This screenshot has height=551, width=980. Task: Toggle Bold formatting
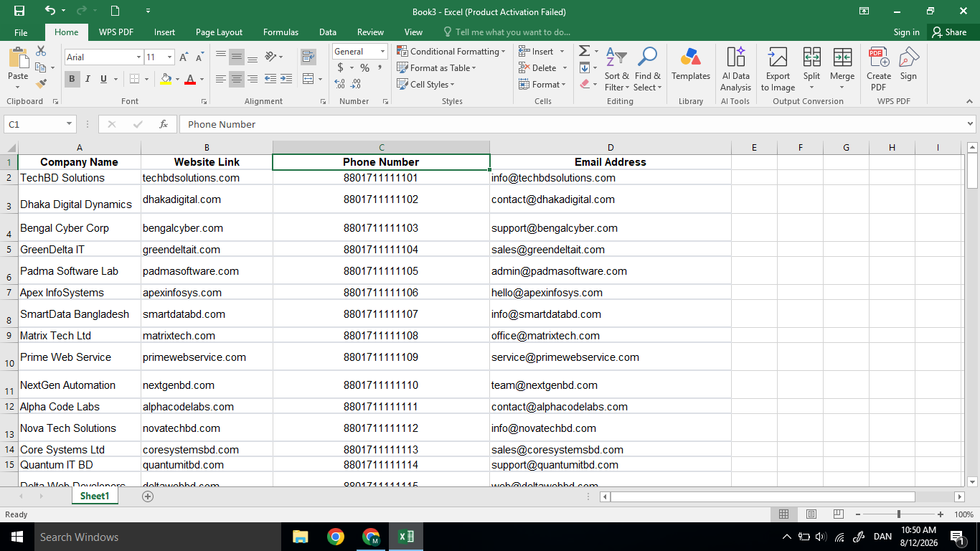click(x=72, y=79)
